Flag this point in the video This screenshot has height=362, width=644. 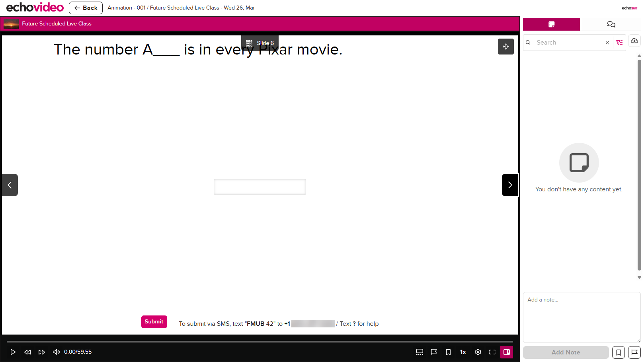click(x=434, y=352)
